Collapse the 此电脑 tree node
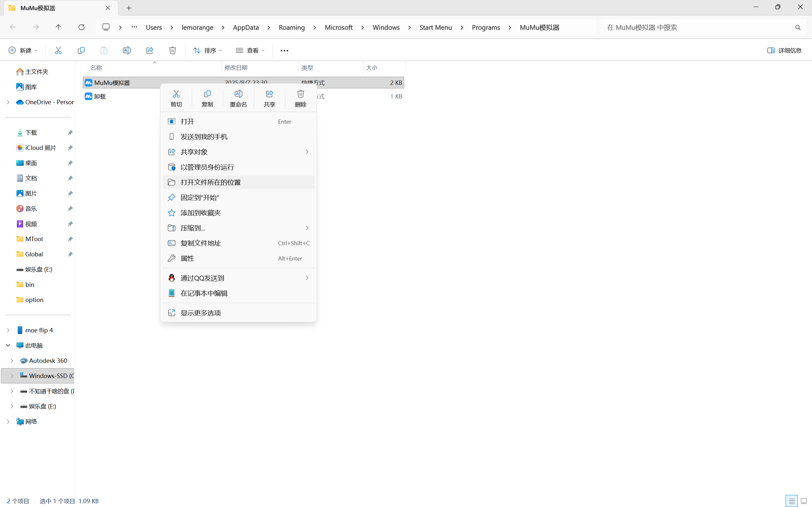 [8, 345]
